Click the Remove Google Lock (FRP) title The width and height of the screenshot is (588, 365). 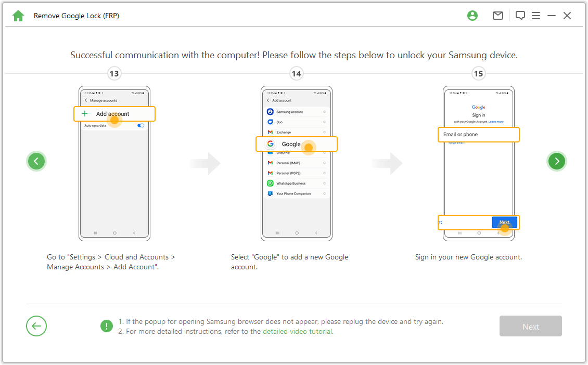click(x=76, y=16)
